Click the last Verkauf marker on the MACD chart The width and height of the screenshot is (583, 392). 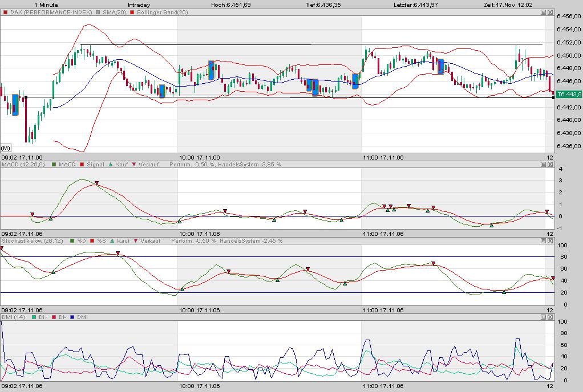click(547, 211)
